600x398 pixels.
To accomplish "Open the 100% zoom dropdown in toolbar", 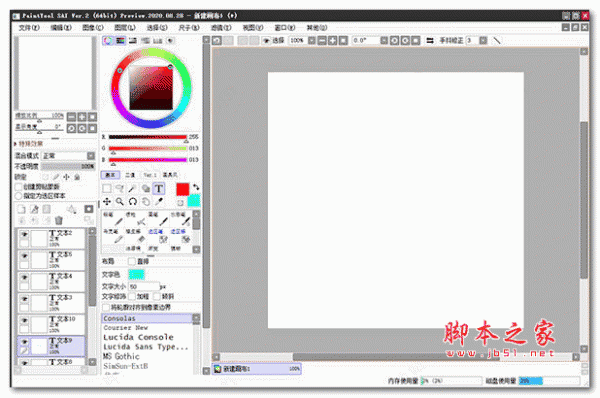I will [312, 41].
